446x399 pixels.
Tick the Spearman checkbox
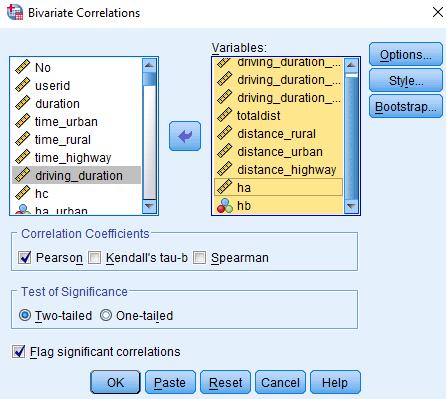point(199,257)
